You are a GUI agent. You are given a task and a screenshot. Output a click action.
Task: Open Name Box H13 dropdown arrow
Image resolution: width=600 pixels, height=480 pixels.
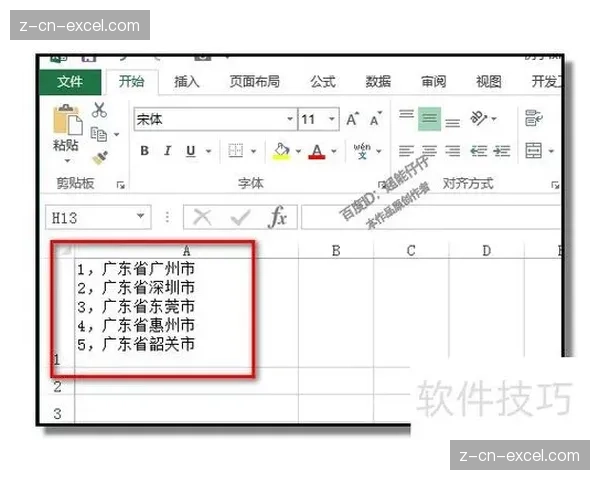click(140, 216)
